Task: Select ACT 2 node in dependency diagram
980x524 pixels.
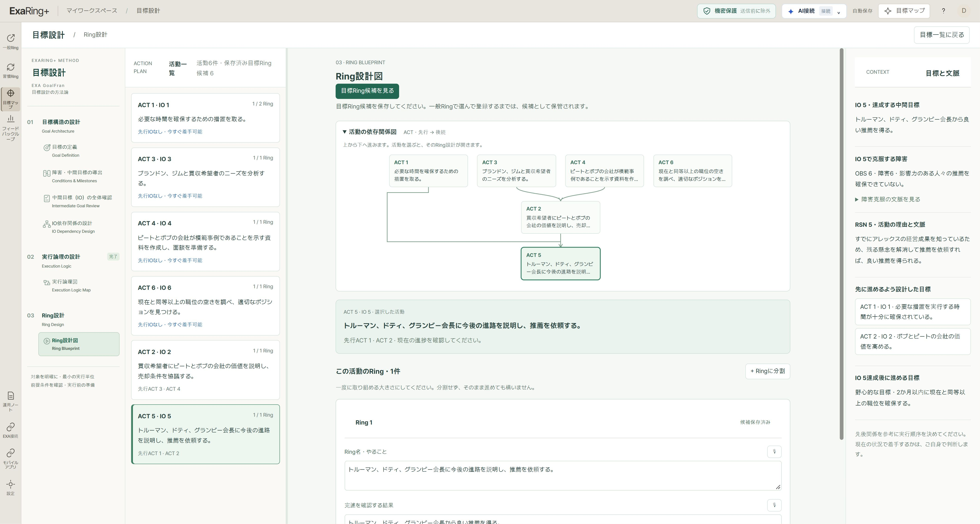Action: pos(560,217)
